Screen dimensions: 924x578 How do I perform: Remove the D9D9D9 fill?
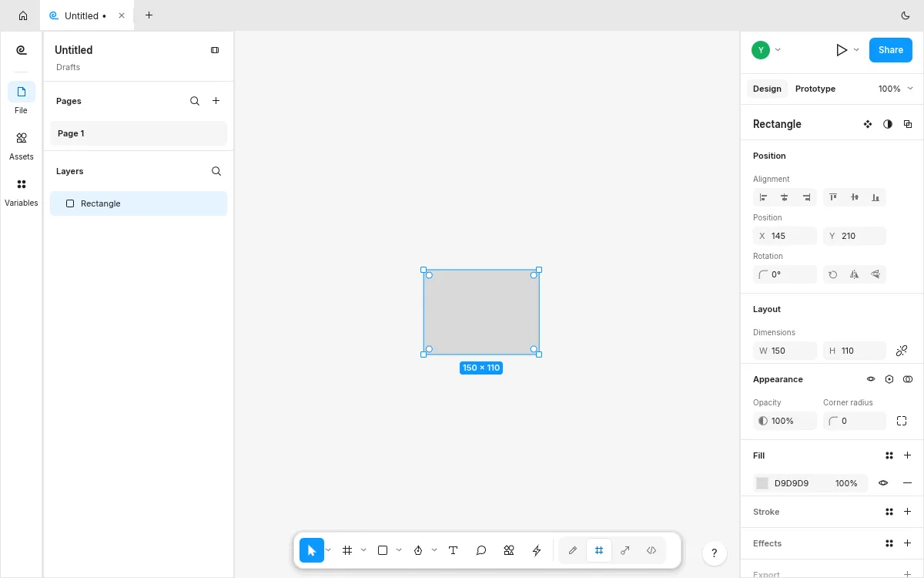[x=908, y=483]
